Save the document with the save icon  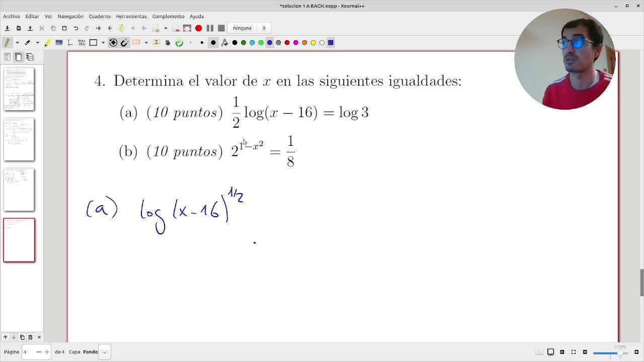pos(7,28)
